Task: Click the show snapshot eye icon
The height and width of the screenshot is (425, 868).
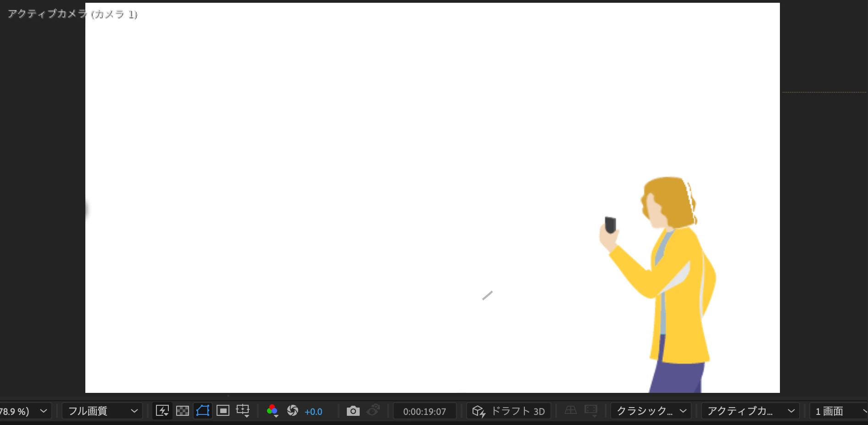Action: pos(373,410)
